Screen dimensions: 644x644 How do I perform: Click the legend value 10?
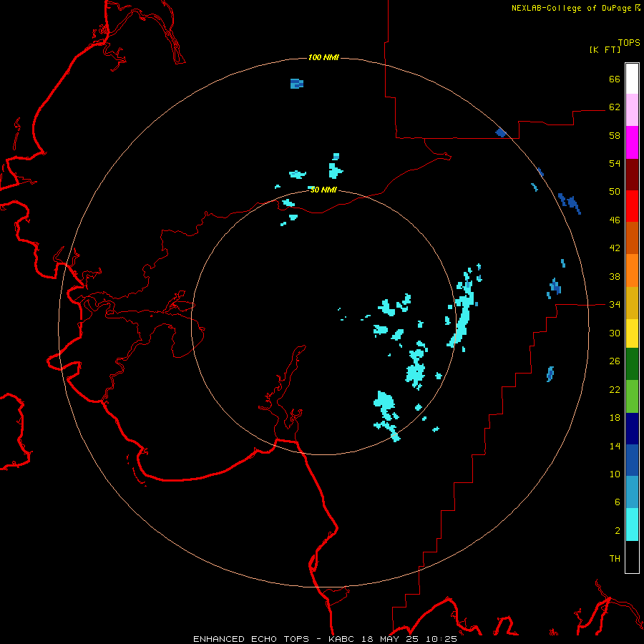615,474
